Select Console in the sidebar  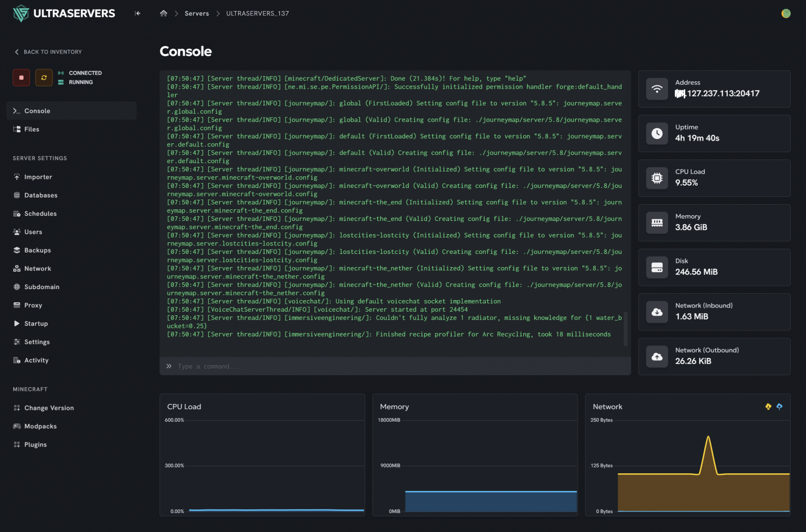tap(36, 111)
